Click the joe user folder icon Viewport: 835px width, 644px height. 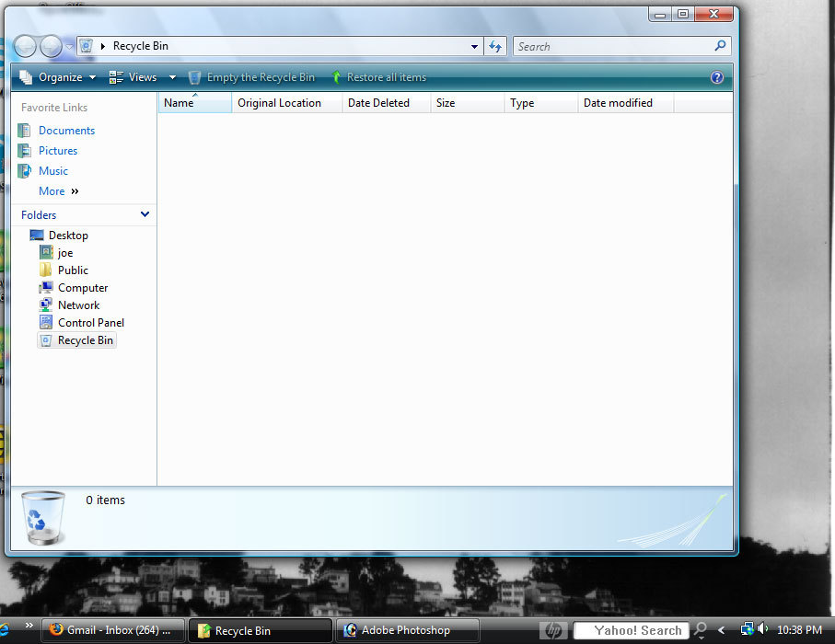[46, 252]
